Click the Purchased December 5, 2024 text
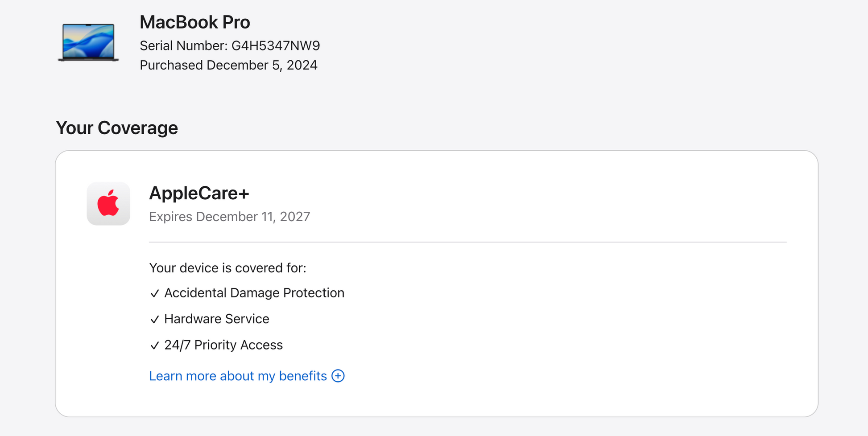 228,65
